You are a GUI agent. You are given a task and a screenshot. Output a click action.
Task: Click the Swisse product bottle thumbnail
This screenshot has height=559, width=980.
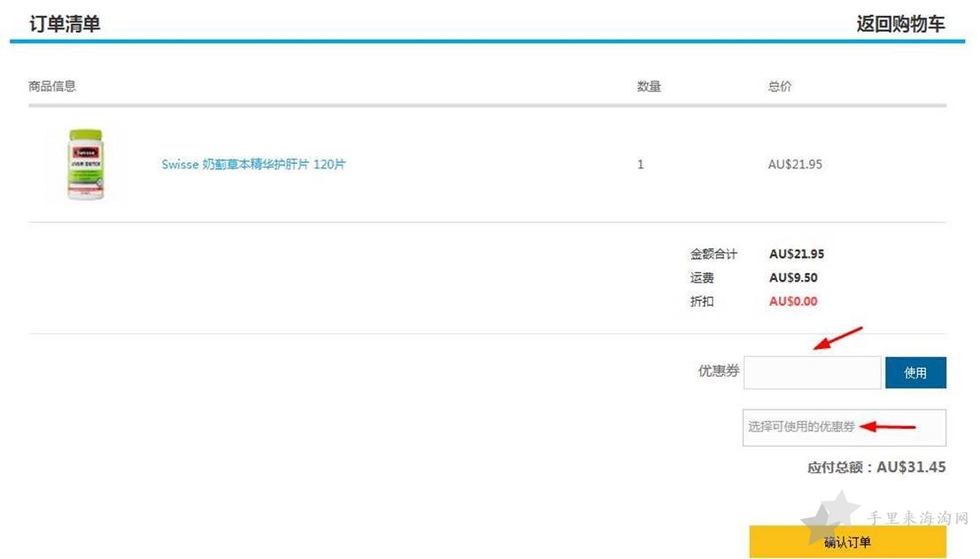86,165
